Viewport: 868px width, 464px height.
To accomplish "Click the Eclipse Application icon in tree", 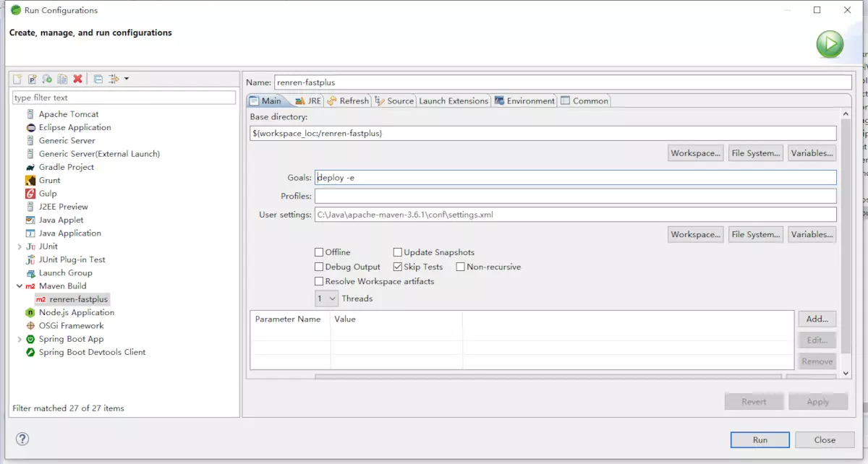I will (30, 127).
